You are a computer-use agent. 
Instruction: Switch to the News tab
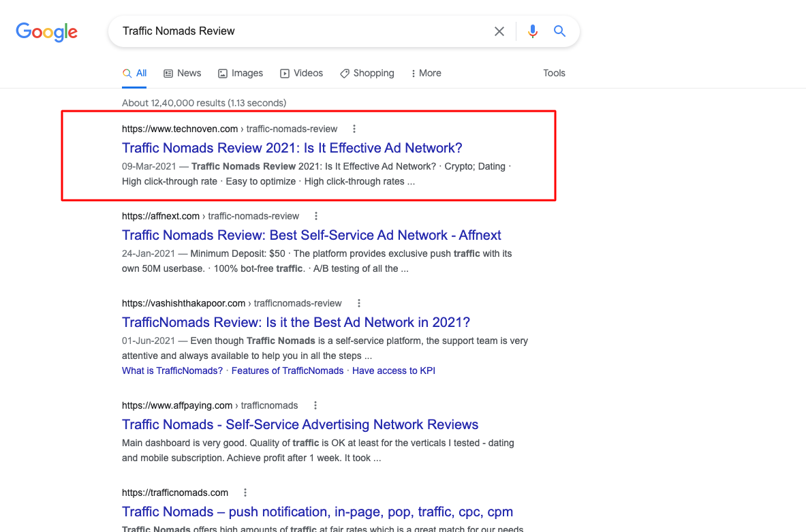click(x=182, y=73)
